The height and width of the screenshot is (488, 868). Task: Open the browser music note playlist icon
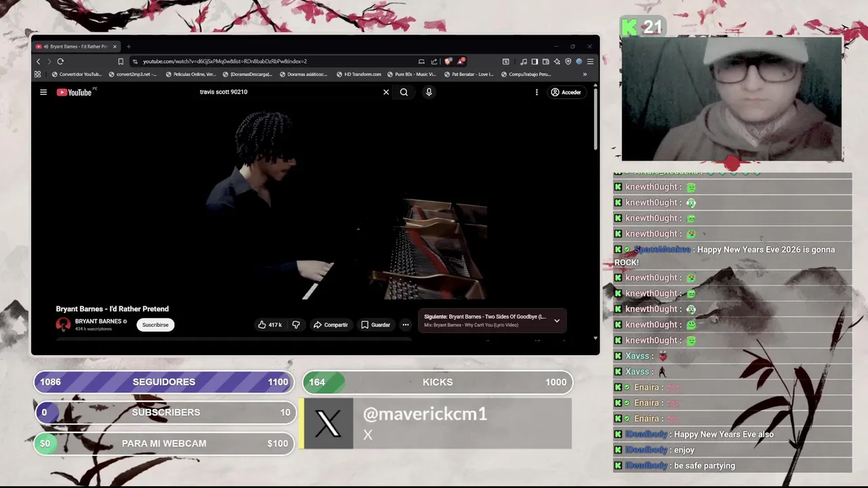pos(524,61)
